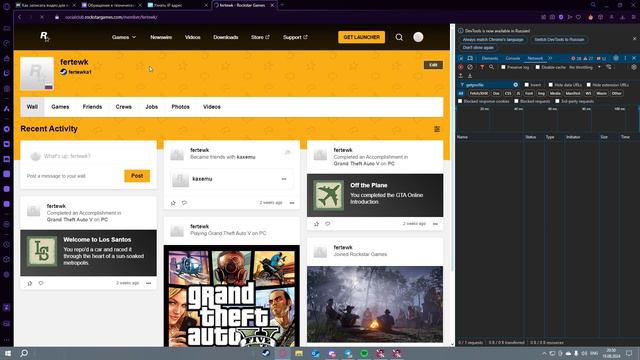
Task: Click the Post button on the wall
Action: click(137, 176)
